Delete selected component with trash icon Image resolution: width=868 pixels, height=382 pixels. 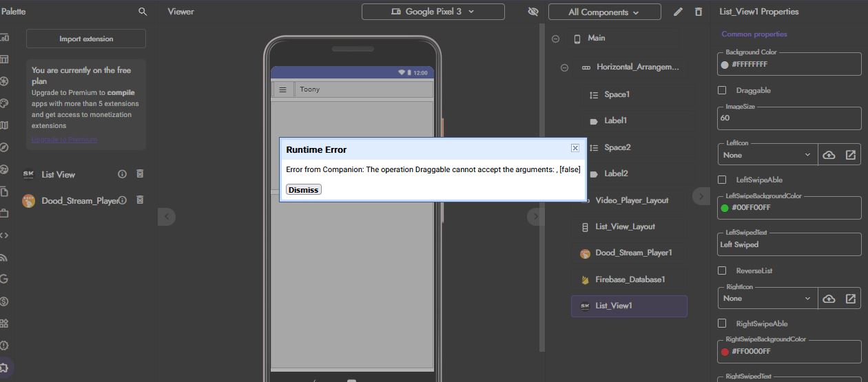(698, 12)
